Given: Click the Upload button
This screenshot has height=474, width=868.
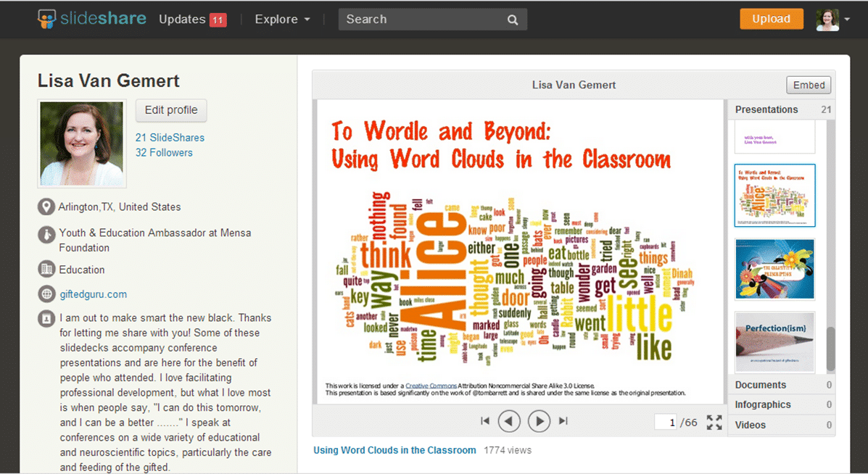Looking at the screenshot, I should coord(771,19).
